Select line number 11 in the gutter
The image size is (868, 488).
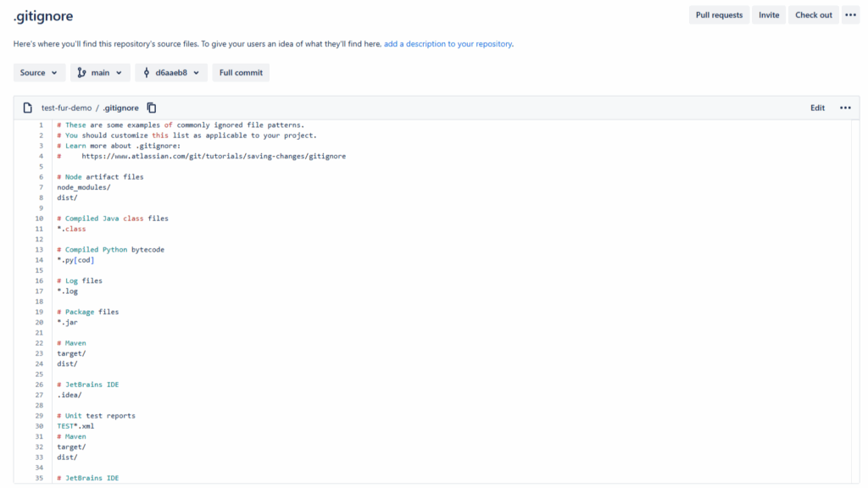tap(39, 229)
